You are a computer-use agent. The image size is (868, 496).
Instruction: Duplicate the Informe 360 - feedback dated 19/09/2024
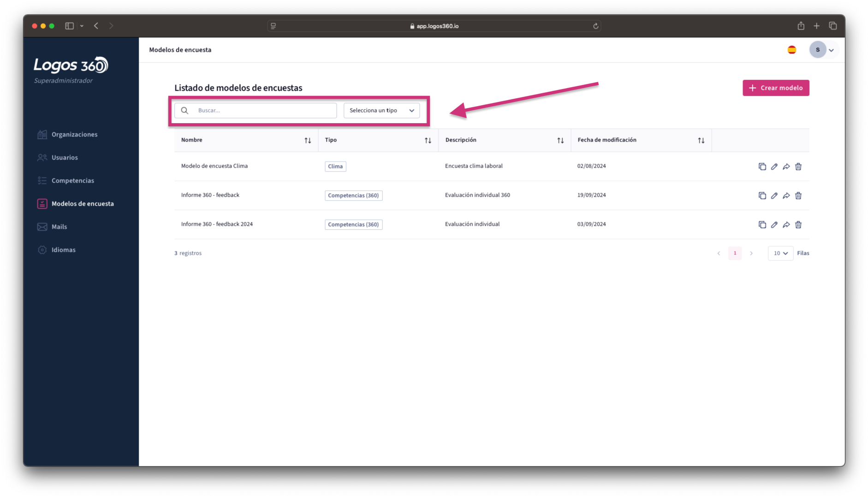click(x=762, y=196)
